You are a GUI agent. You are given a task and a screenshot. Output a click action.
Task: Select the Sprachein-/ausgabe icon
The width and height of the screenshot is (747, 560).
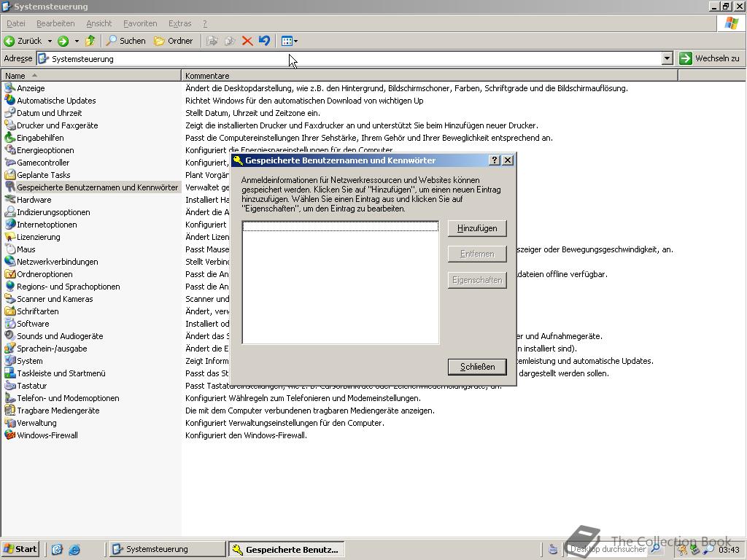pyautogui.click(x=10, y=348)
